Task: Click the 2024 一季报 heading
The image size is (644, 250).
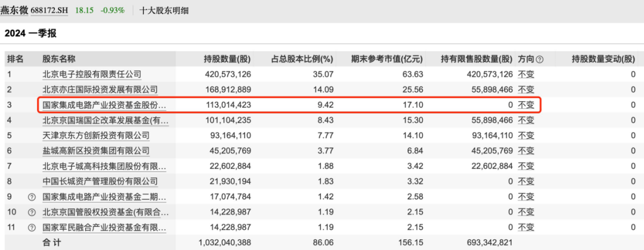Action: click(x=30, y=34)
